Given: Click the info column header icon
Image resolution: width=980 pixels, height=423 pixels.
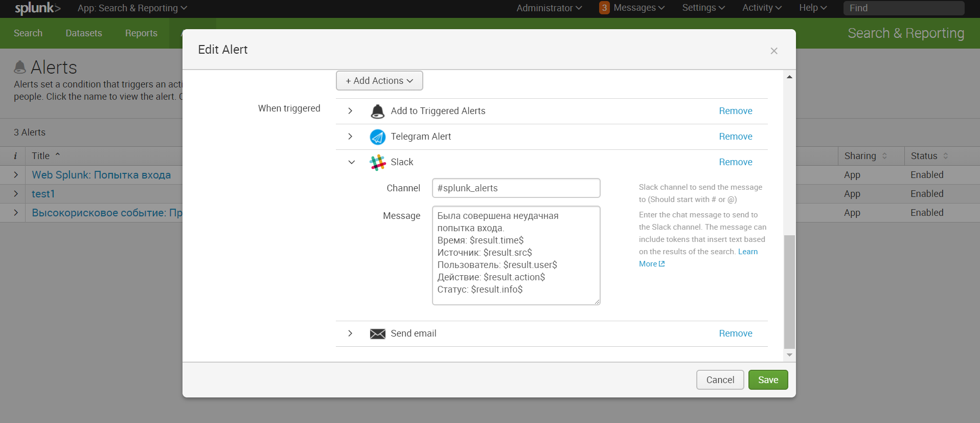Looking at the screenshot, I should coord(15,156).
